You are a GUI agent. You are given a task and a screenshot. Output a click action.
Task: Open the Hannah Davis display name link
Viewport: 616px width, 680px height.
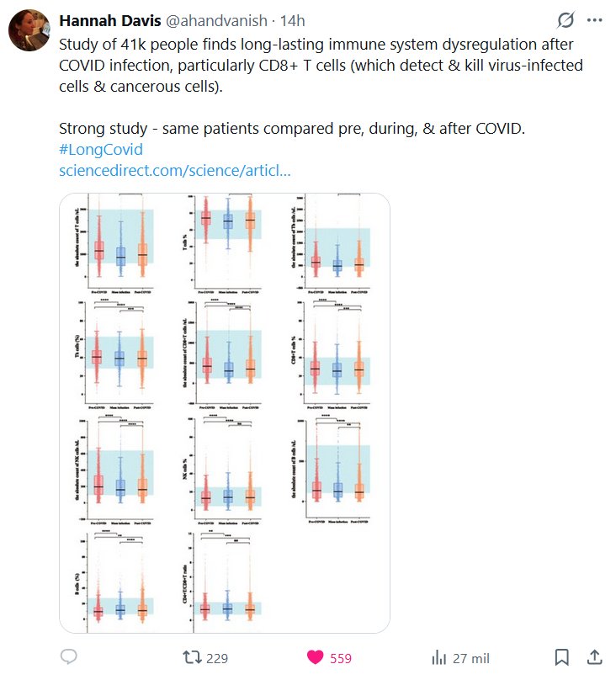click(105, 20)
